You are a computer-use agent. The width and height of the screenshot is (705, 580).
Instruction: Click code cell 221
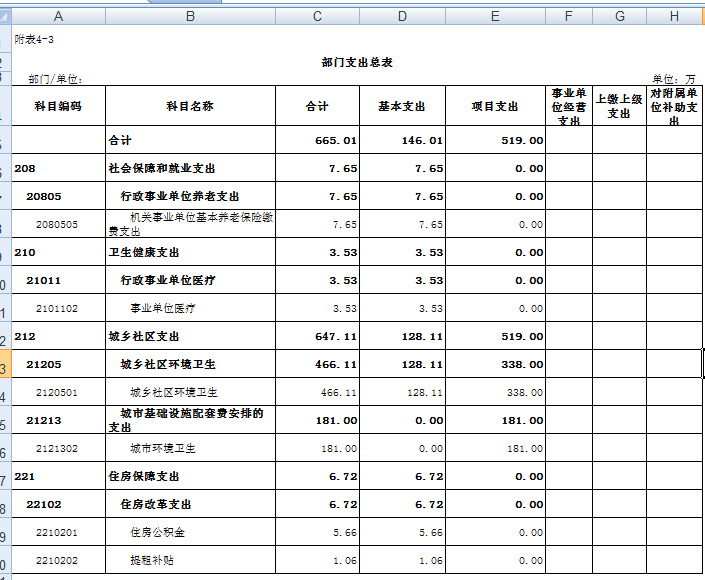click(x=58, y=476)
